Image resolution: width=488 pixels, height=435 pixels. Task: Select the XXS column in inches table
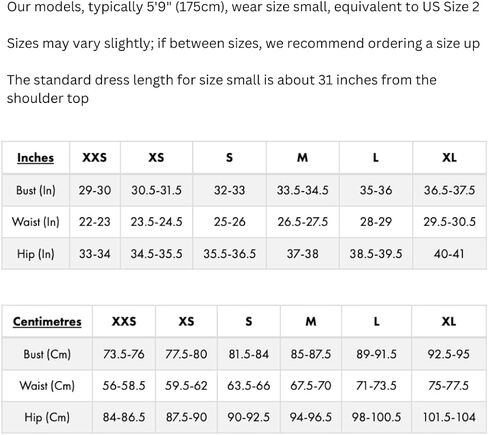pyautogui.click(x=95, y=157)
